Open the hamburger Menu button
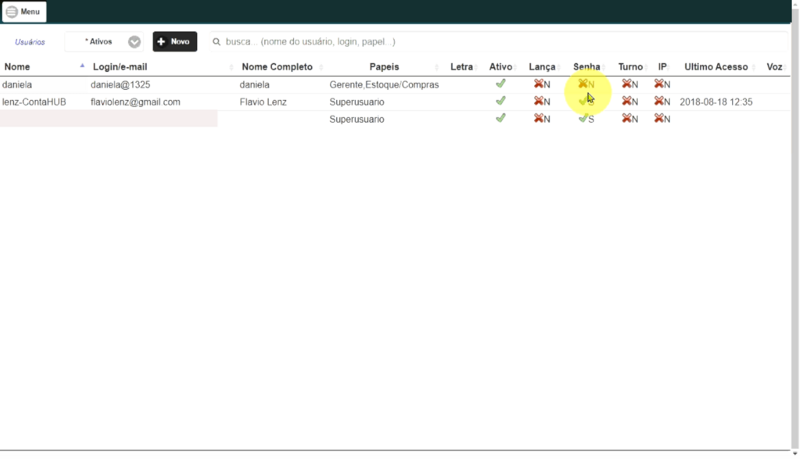 click(24, 12)
